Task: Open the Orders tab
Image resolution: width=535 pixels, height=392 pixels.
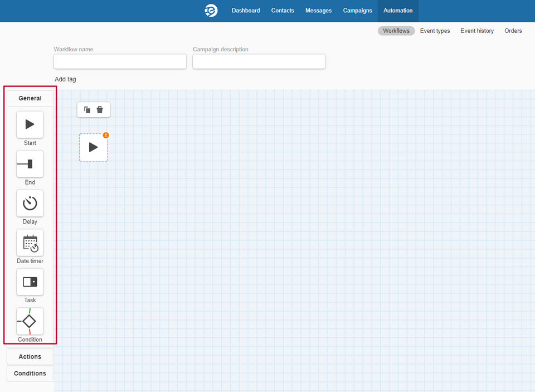Action: (513, 31)
